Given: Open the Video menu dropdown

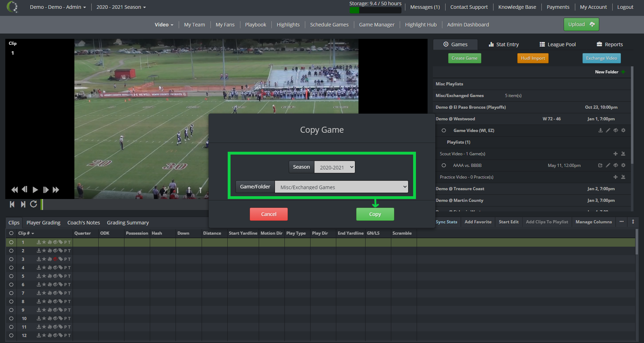Looking at the screenshot, I should coord(164,25).
